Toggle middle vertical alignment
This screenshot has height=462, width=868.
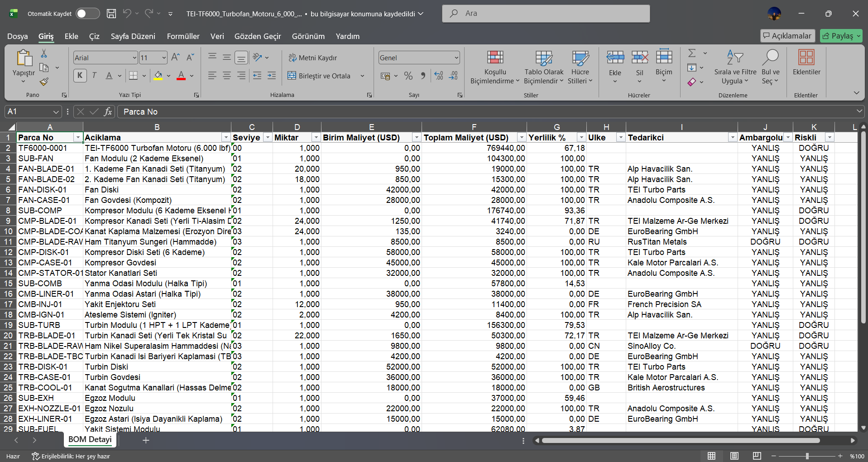227,57
